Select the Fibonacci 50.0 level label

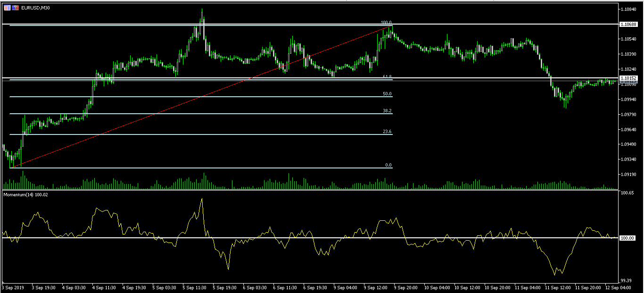(387, 94)
